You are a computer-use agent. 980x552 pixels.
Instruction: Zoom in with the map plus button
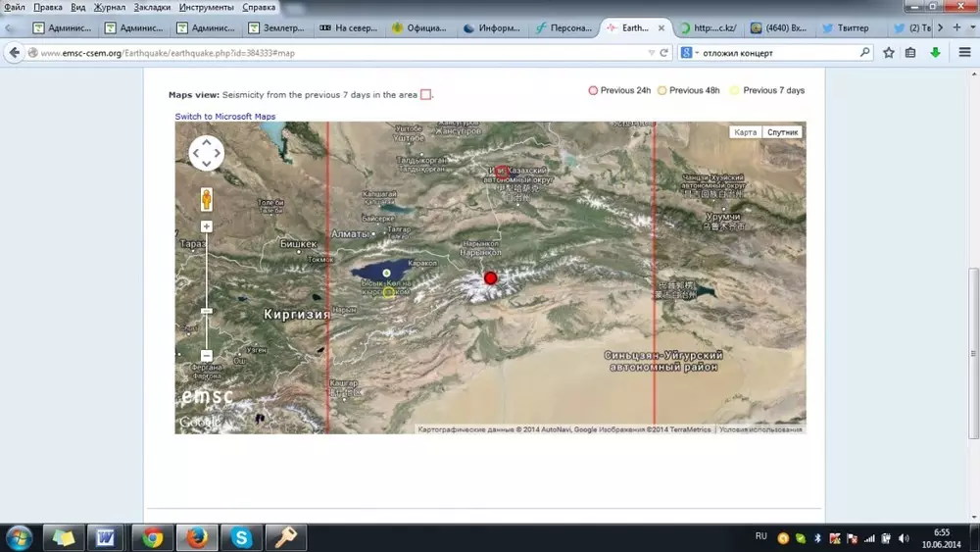pyautogui.click(x=207, y=226)
